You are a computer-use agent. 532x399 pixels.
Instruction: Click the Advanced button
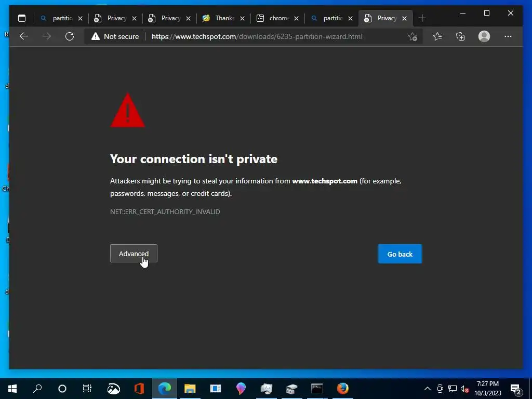coord(134,254)
